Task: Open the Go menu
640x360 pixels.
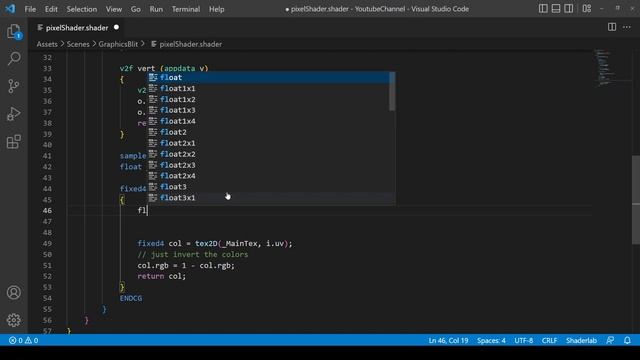Action: point(136,9)
